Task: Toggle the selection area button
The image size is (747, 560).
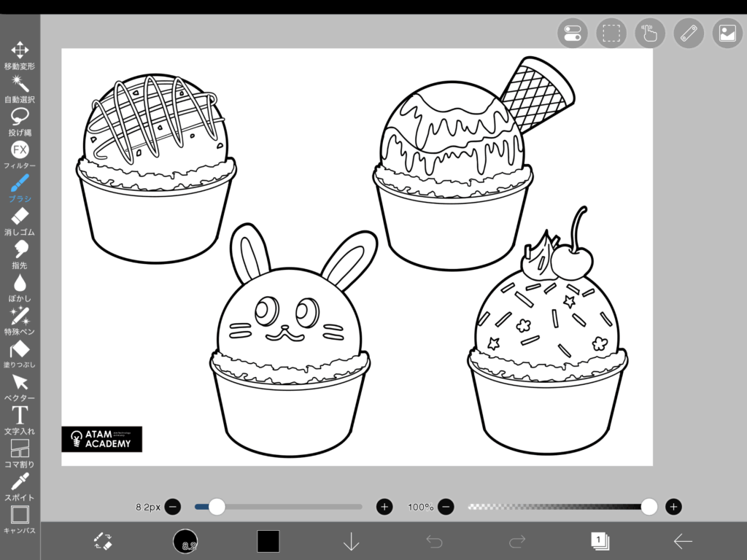Action: click(611, 34)
